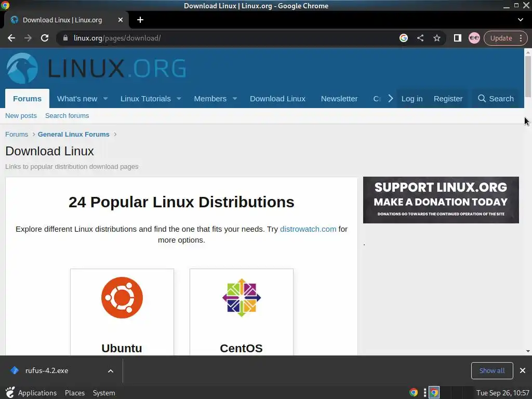Open the Linux Tutorials nav item

[145, 99]
